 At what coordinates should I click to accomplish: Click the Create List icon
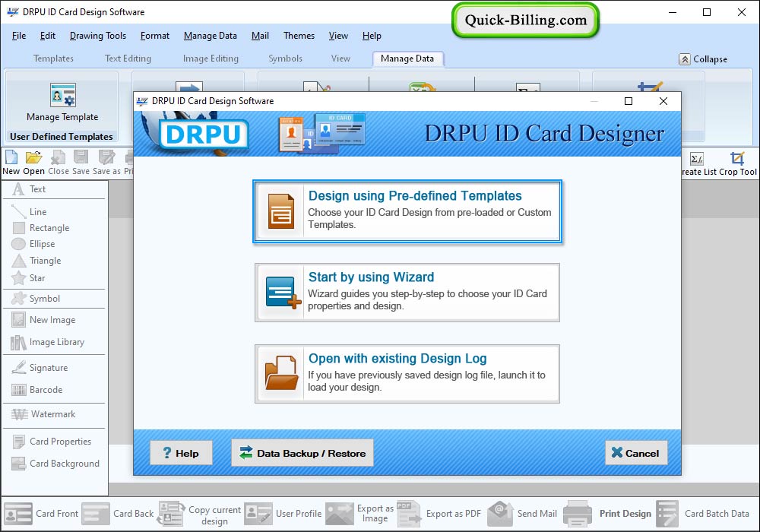696,158
